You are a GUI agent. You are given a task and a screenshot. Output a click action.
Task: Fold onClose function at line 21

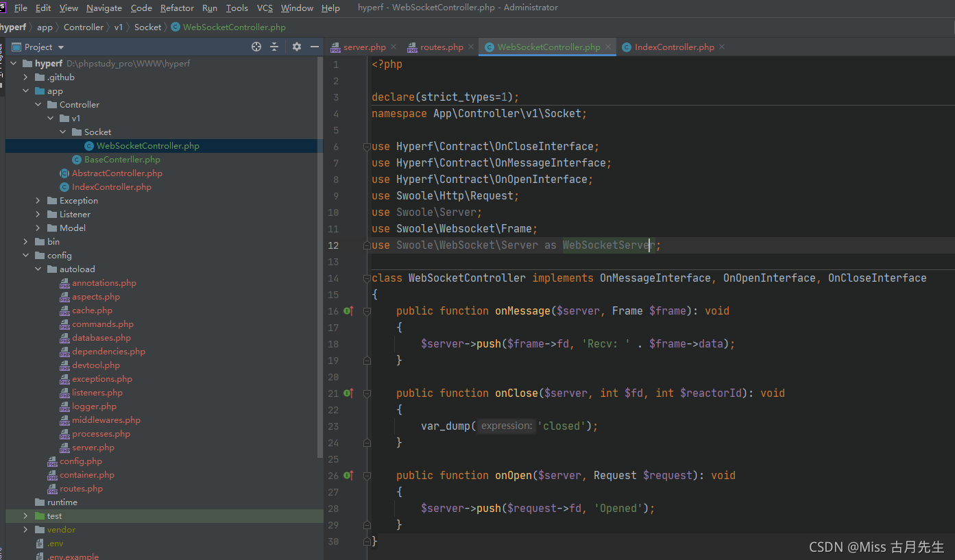tap(367, 393)
